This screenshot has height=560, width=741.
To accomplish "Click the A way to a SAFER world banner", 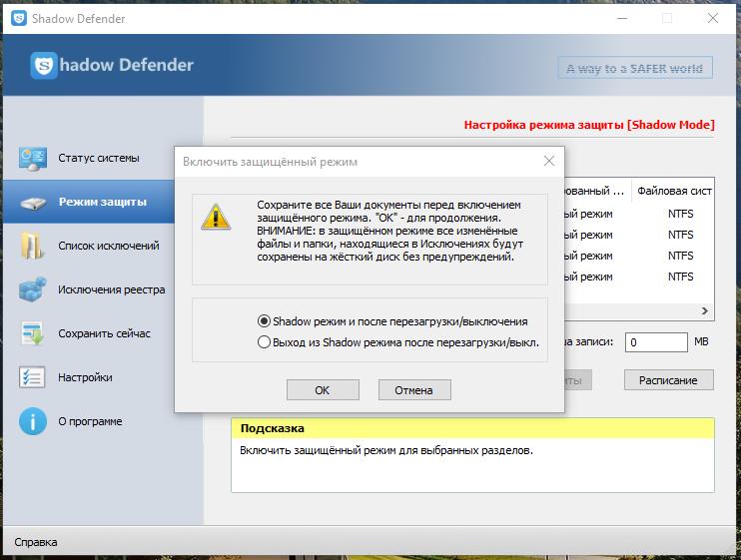I will (635, 69).
